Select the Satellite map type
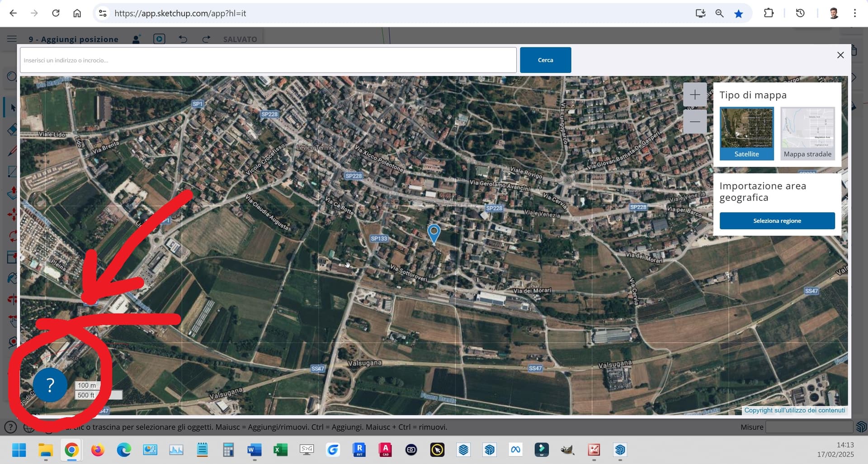The width and height of the screenshot is (868, 464). [x=747, y=133]
